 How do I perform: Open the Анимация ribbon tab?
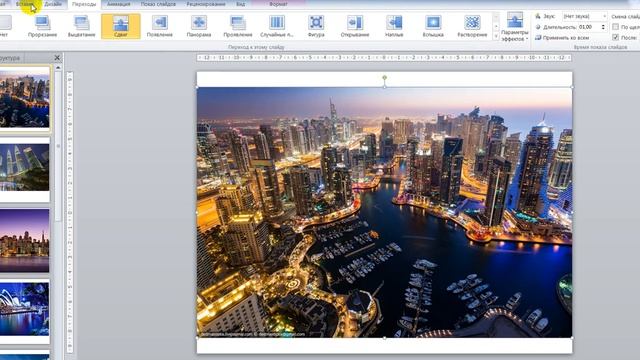pos(118,4)
